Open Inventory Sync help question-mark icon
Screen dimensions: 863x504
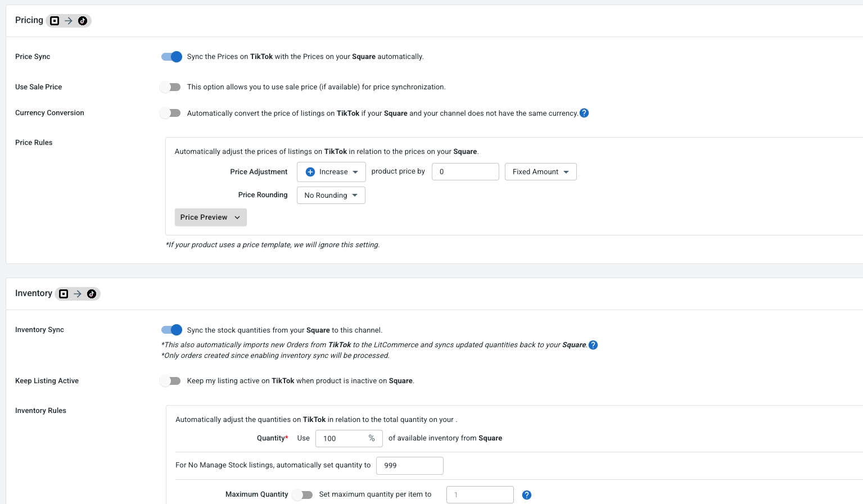pyautogui.click(x=593, y=345)
